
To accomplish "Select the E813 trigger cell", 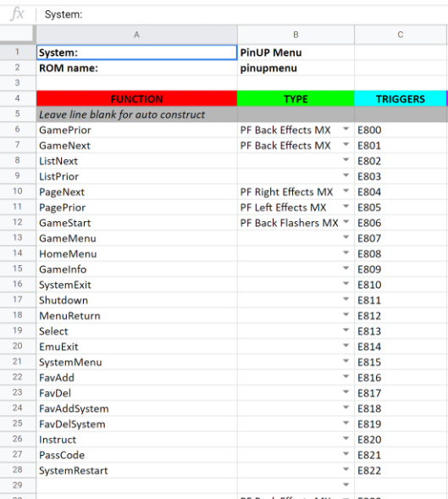I will click(x=401, y=331).
